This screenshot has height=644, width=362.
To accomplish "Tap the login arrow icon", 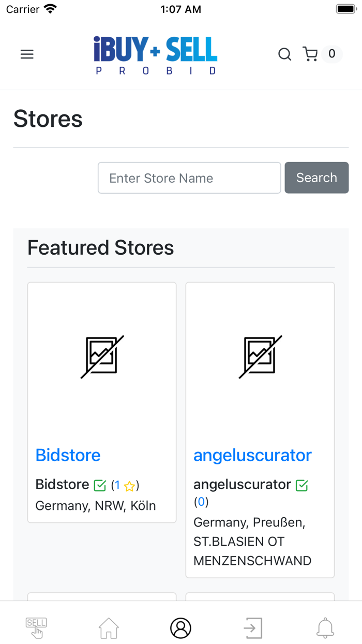I will click(x=253, y=628).
